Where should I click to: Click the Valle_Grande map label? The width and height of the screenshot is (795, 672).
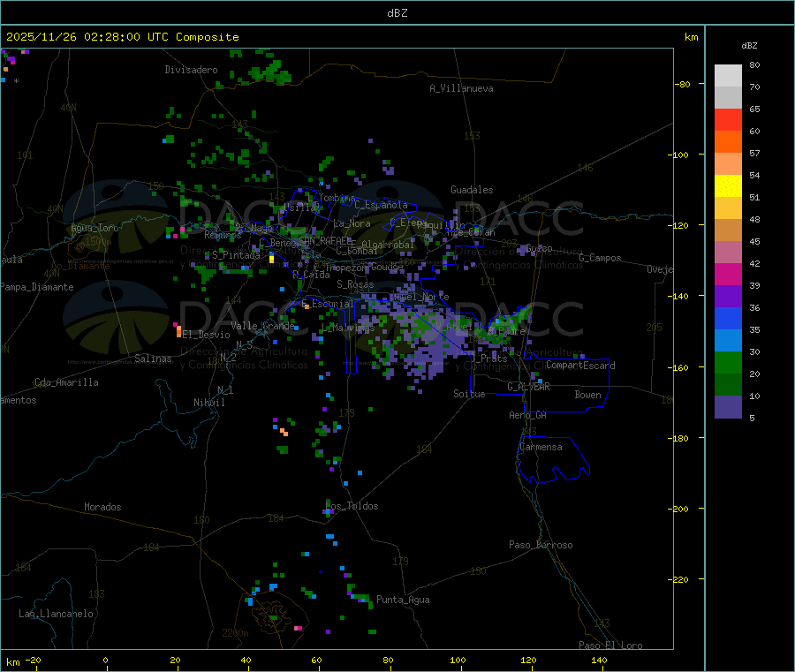point(262,326)
